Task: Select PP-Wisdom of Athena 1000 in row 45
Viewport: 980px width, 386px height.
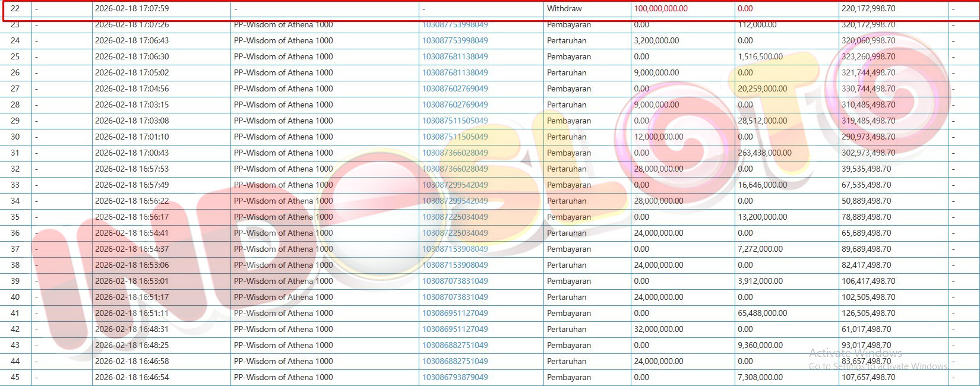Action: pos(283,377)
